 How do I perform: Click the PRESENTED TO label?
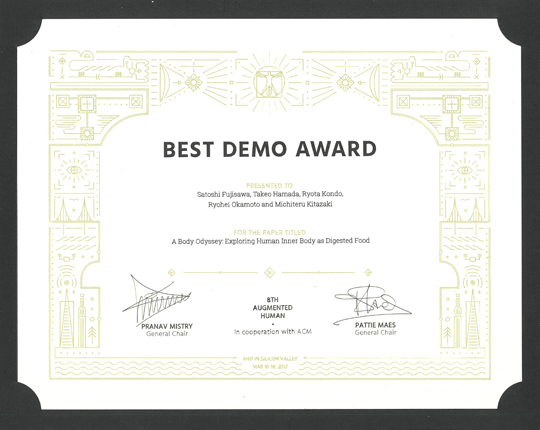(269, 185)
